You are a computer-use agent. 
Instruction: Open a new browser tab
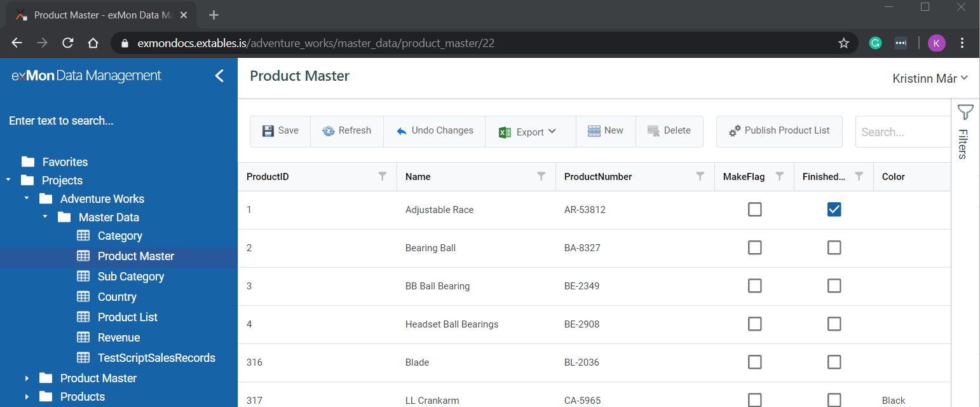[214, 15]
